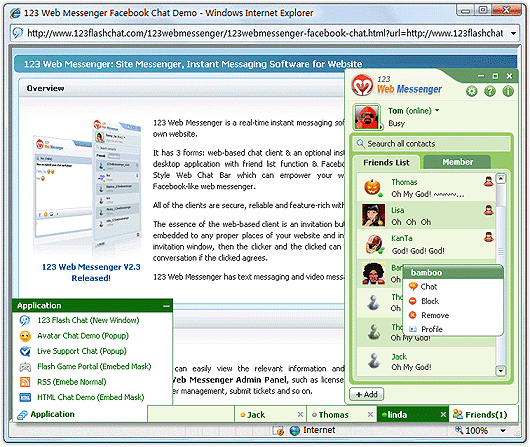Select Bamboo's afro avatar
Image resolution: width=530 pixels, height=447 pixels.
tap(374, 273)
